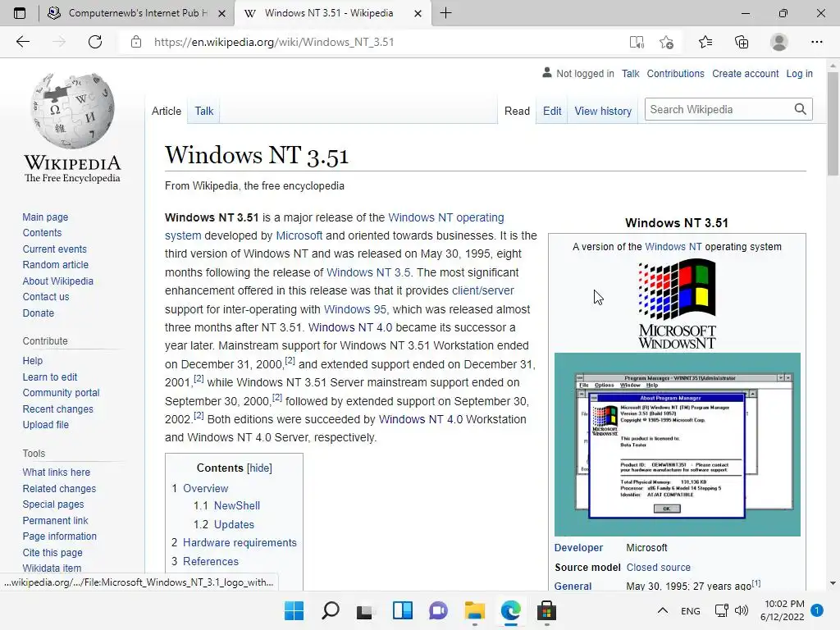Open the Favorites list
840x630 pixels.
tap(705, 42)
